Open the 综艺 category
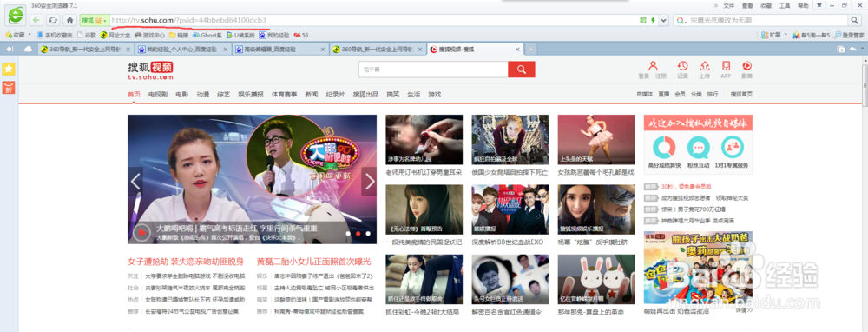This screenshot has width=868, height=332. click(x=224, y=94)
